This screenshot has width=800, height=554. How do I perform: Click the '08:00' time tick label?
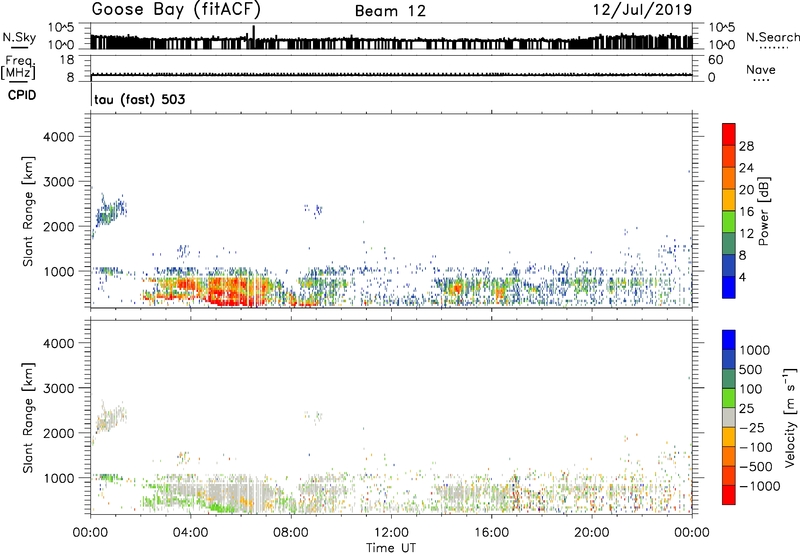click(x=291, y=533)
